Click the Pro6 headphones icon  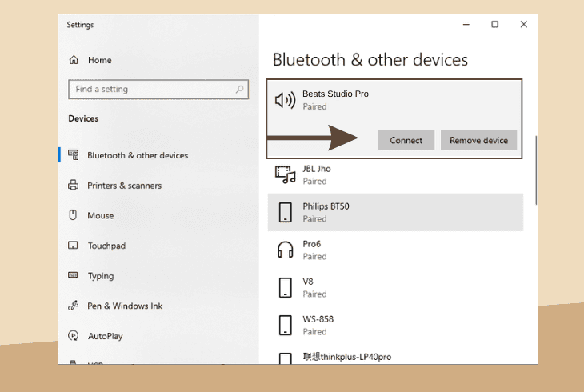click(286, 250)
